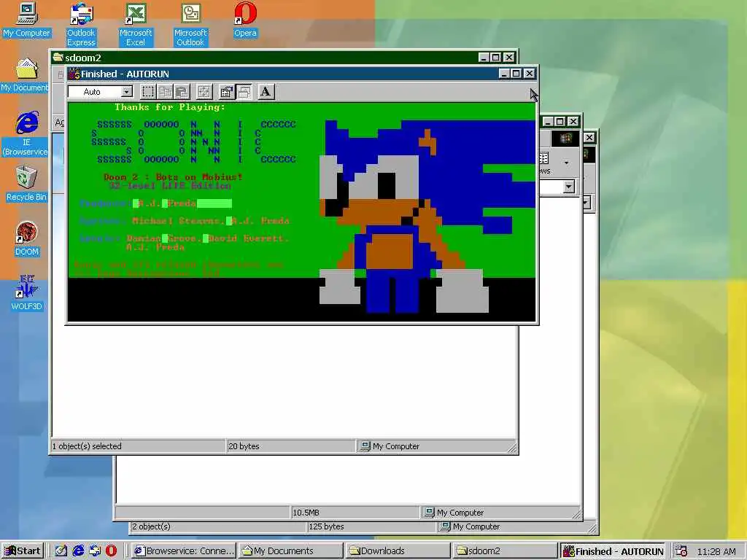Launch Outlook Express from desktop

click(x=81, y=25)
